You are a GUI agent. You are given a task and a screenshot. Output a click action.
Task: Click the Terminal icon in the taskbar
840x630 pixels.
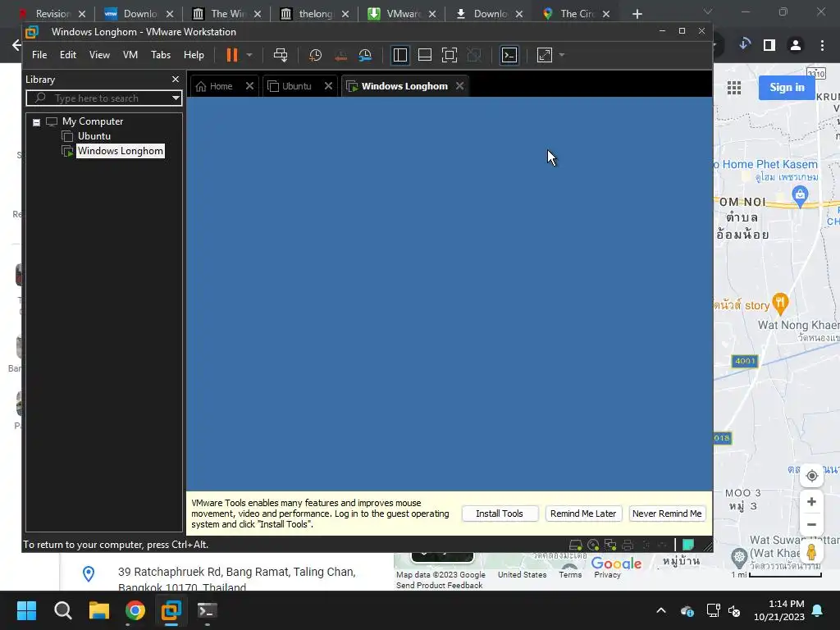[x=208, y=610]
